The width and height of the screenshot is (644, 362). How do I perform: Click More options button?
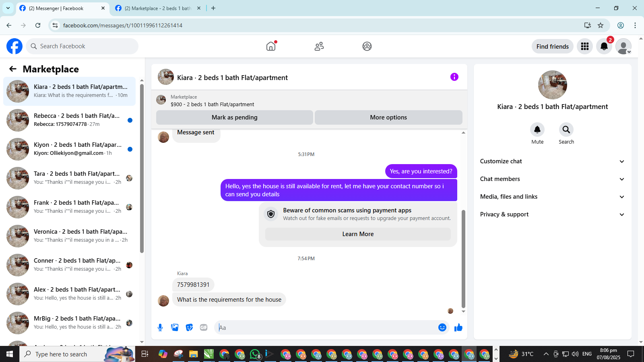pyautogui.click(x=388, y=117)
